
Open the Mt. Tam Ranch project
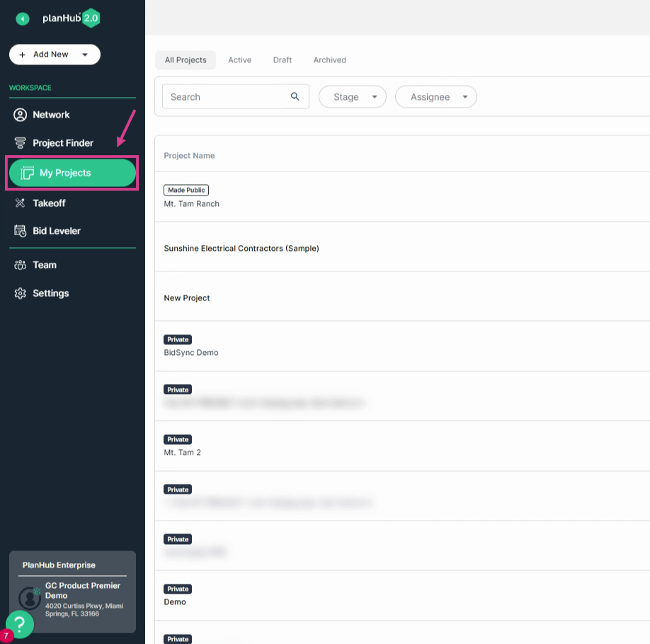click(191, 204)
